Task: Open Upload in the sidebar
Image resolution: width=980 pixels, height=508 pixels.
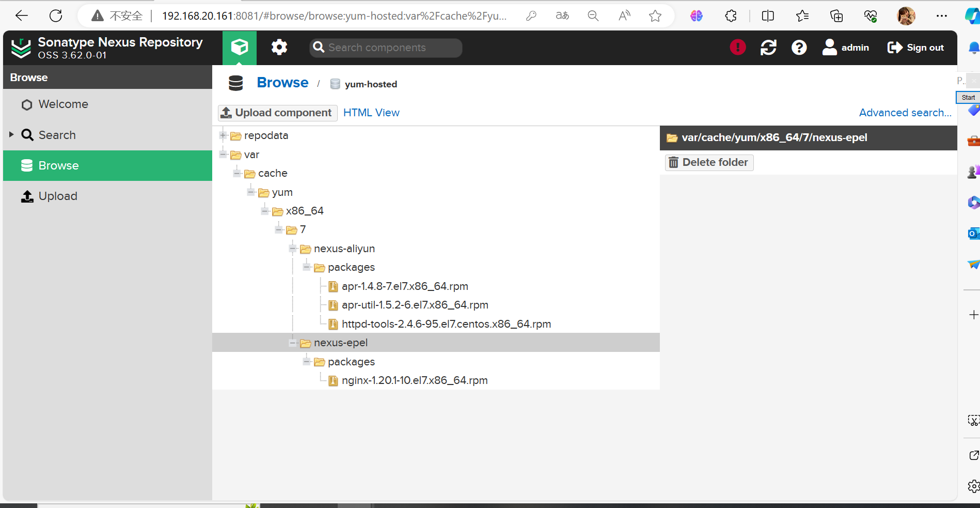Action: tap(107, 196)
